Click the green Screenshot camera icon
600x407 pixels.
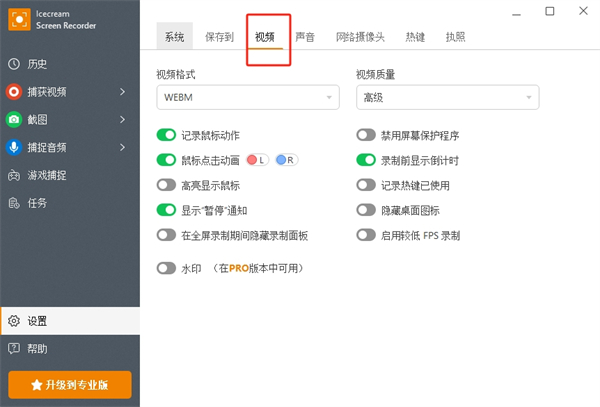tap(14, 120)
